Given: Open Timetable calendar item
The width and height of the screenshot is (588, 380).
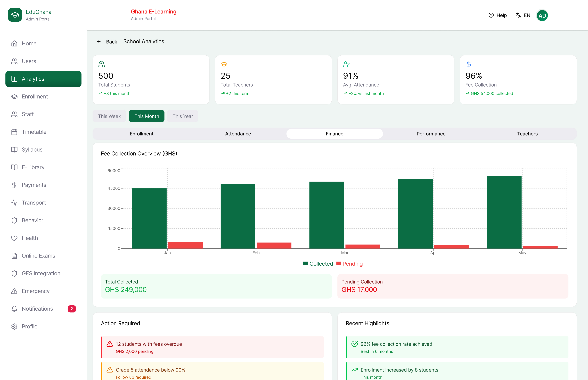Looking at the screenshot, I should [x=43, y=132].
